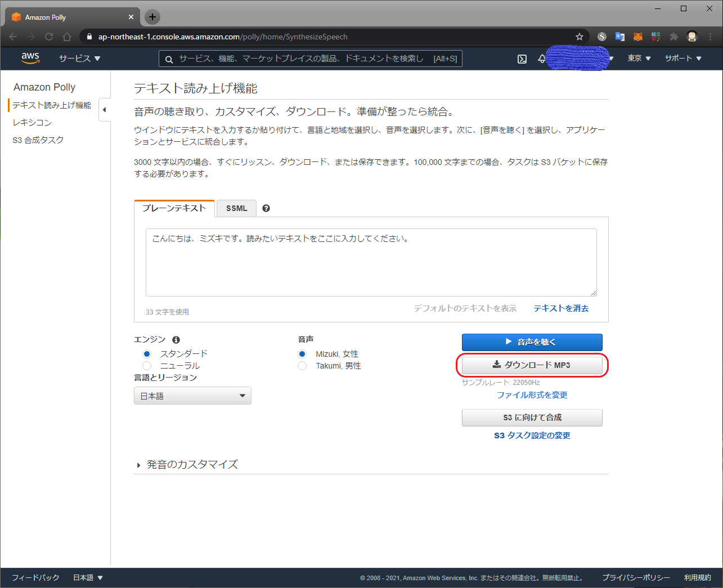Bookmark this page with star icon

click(579, 37)
